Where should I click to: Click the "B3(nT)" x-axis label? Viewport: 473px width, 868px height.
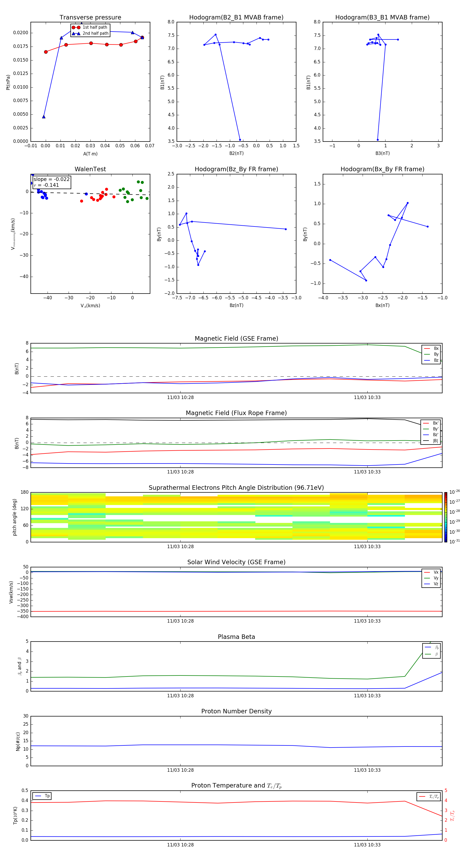coord(382,153)
